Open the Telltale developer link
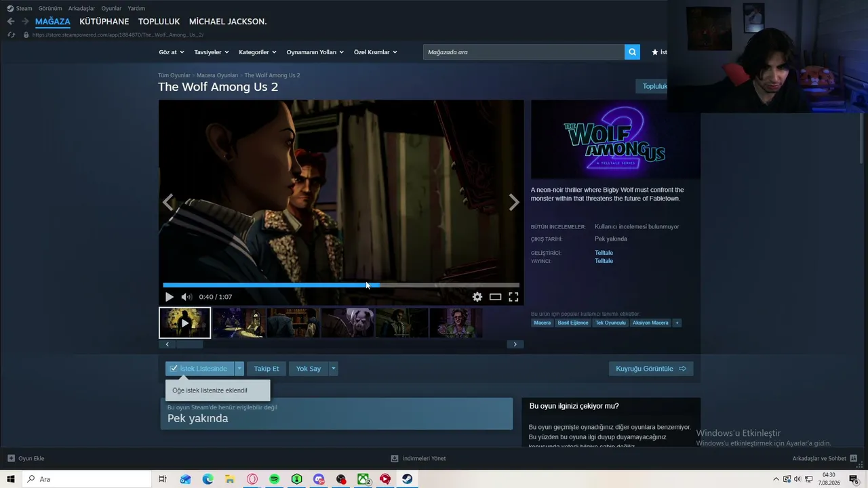This screenshot has height=488, width=868. click(x=604, y=253)
